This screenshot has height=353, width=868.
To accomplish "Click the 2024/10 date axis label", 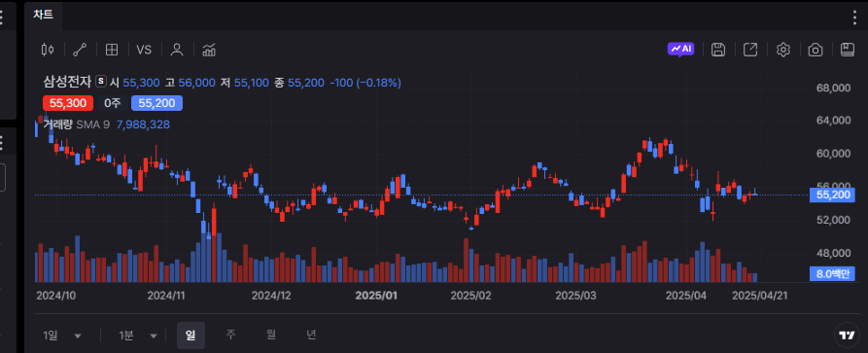I will point(56,296).
